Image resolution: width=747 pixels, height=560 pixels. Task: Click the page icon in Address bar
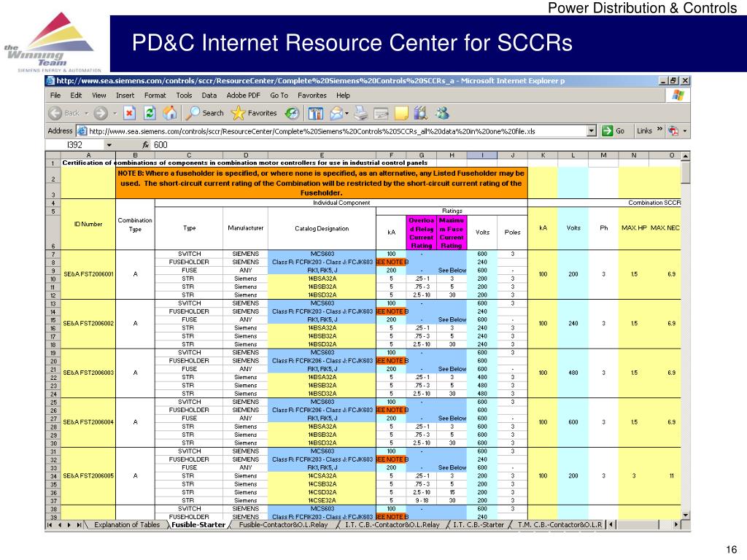(82, 131)
